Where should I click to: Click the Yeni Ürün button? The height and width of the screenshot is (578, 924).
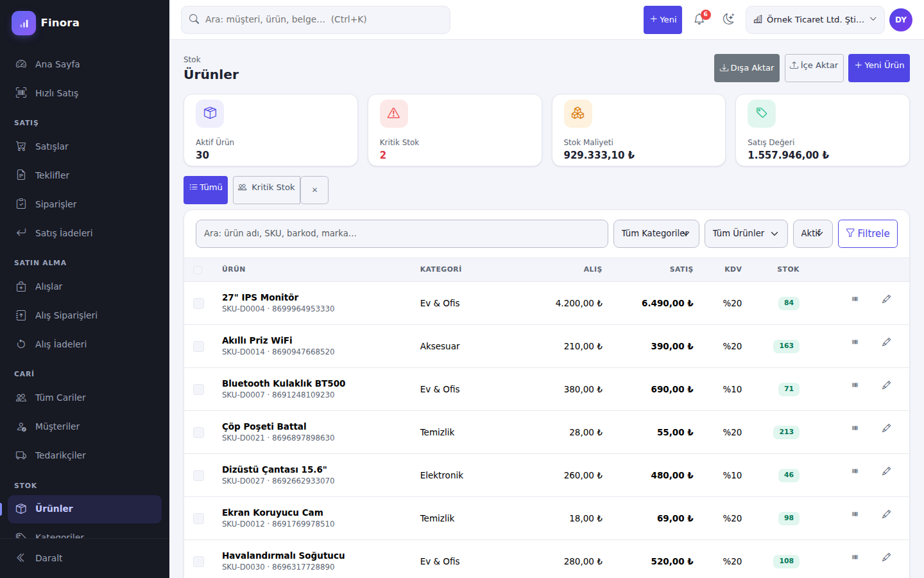tap(879, 68)
